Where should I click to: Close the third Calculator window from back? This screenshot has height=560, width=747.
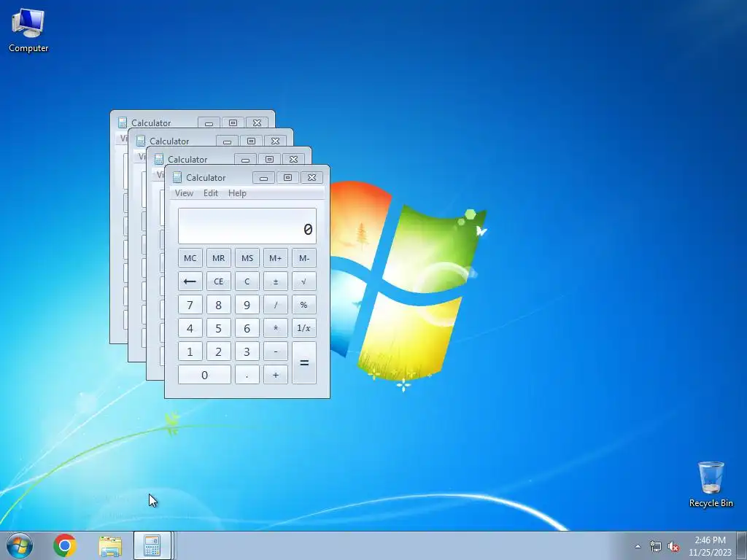coord(293,159)
